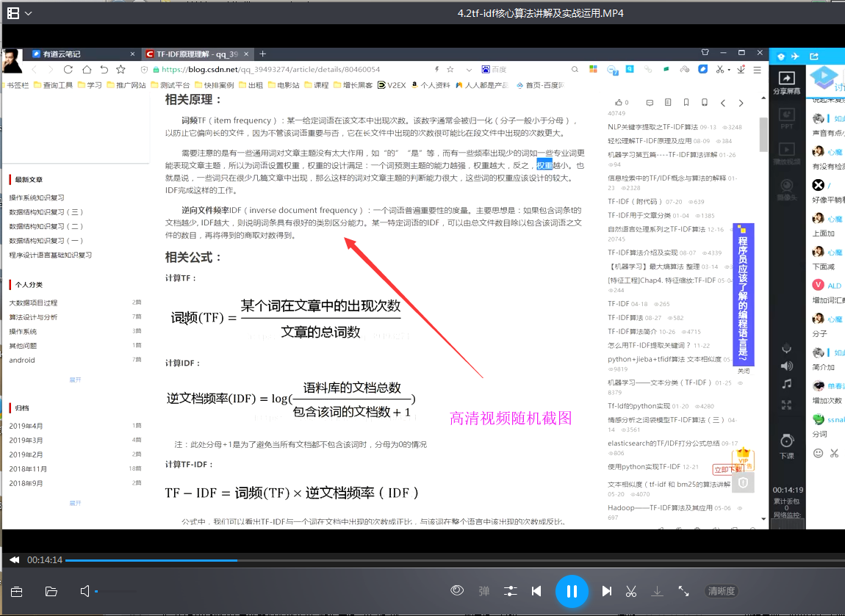The image size is (845, 616).
Task: Open the player menu dropdown at top left
Action: coord(29,13)
